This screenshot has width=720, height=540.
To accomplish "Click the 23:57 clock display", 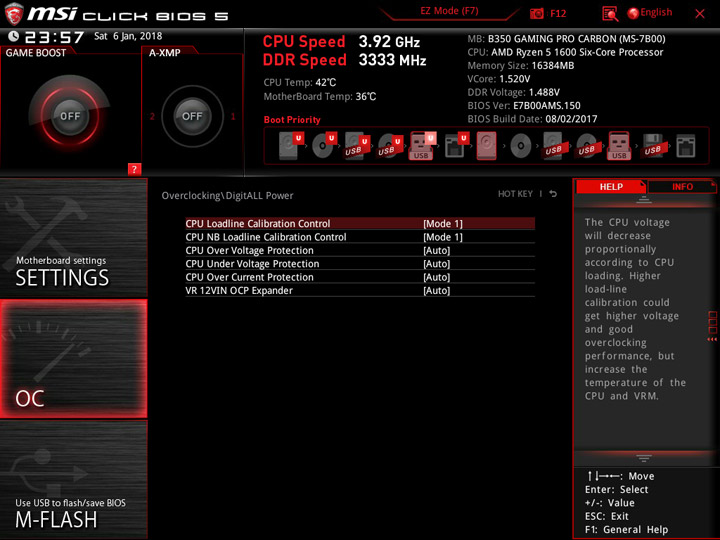I will pyautogui.click(x=54, y=37).
